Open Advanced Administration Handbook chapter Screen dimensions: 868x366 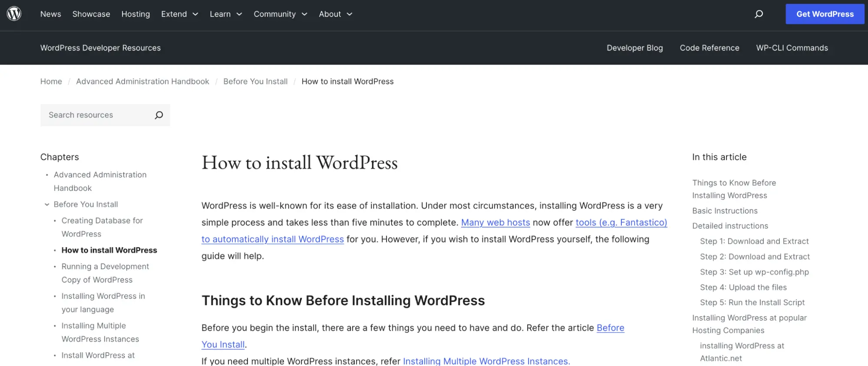click(x=100, y=181)
